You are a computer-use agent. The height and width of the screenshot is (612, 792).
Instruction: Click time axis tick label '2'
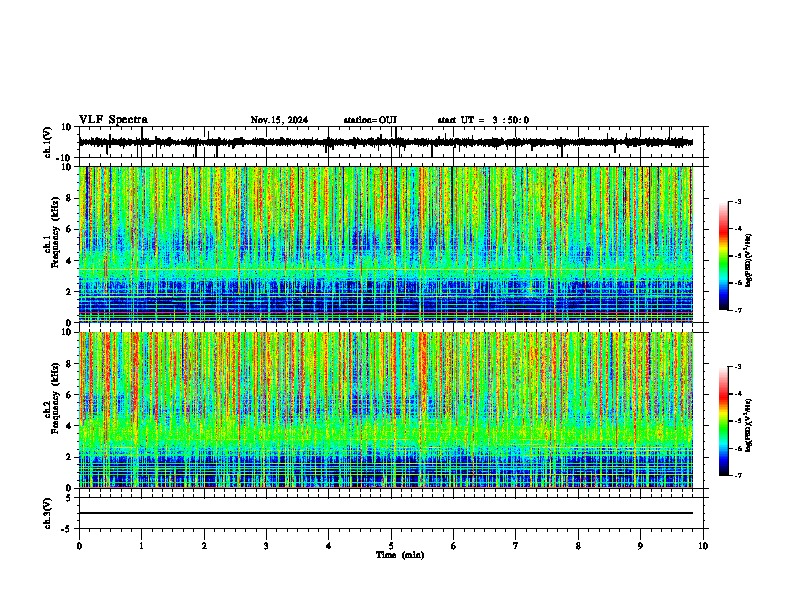point(204,546)
